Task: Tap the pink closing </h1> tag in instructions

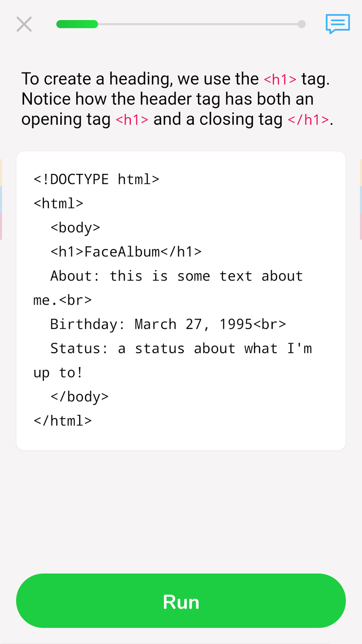Action: [x=309, y=120]
